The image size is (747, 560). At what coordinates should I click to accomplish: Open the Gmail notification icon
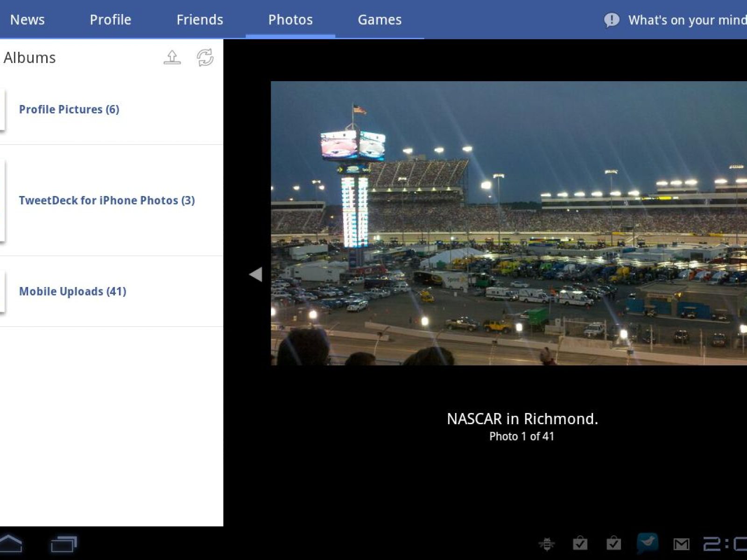click(681, 544)
